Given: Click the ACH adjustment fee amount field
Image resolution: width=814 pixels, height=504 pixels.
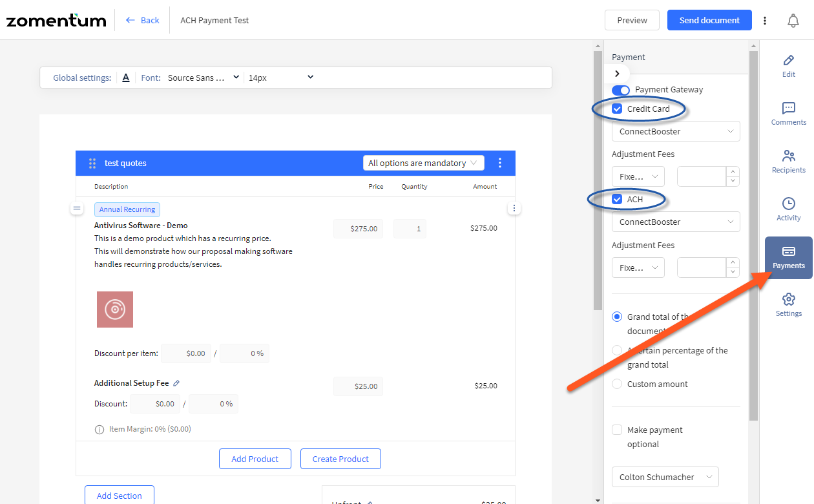Looking at the screenshot, I should (x=702, y=268).
